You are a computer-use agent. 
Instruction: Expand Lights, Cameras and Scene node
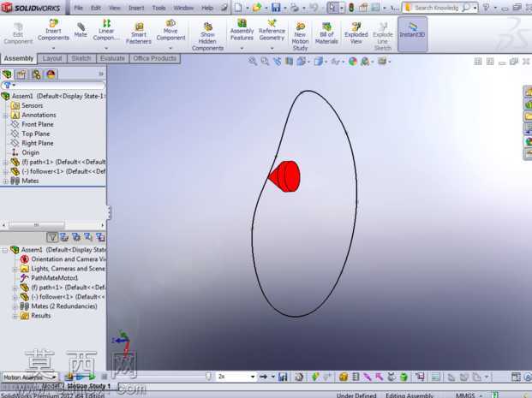(x=15, y=269)
